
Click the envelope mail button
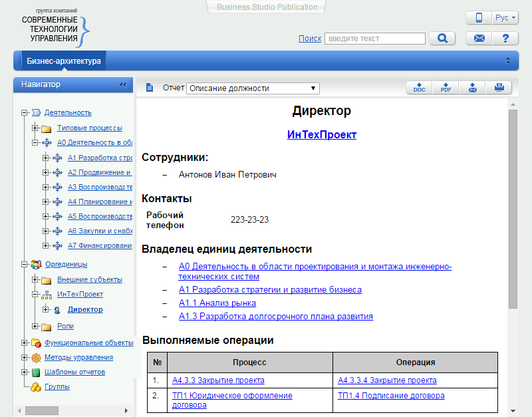(x=479, y=39)
